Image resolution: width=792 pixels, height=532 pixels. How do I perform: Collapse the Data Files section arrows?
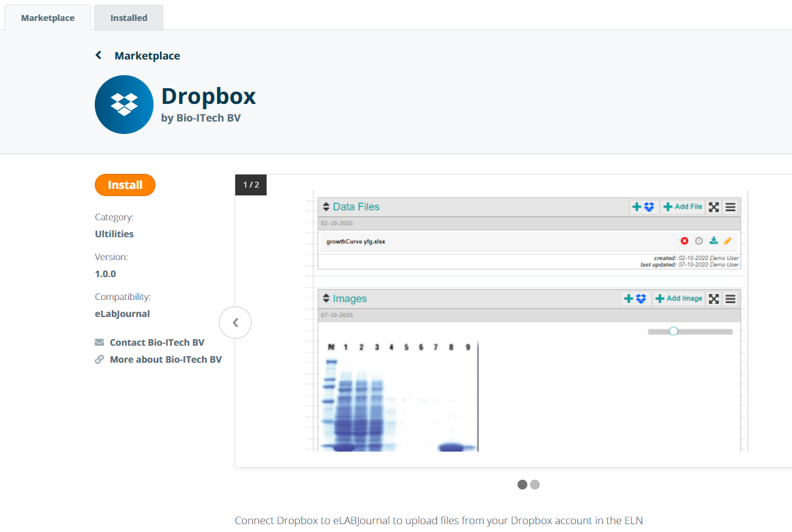[326, 207]
